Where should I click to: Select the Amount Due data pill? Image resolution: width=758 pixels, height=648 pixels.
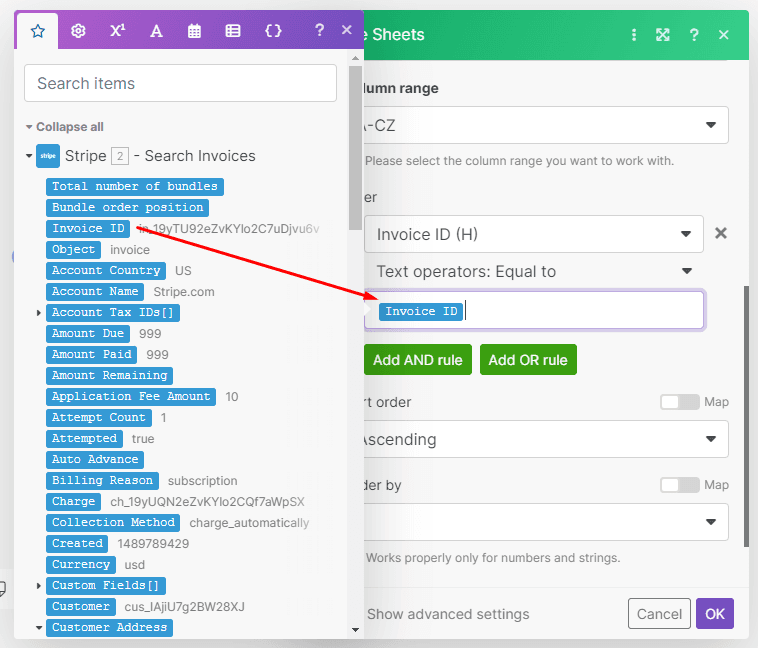point(88,334)
